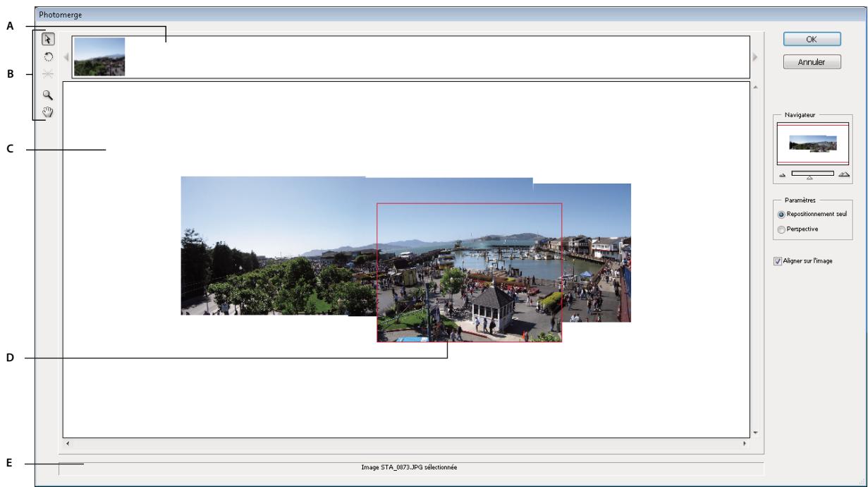The width and height of the screenshot is (868, 487).
Task: Click the horizontal scrollbar left arrow
Action: pos(68,444)
